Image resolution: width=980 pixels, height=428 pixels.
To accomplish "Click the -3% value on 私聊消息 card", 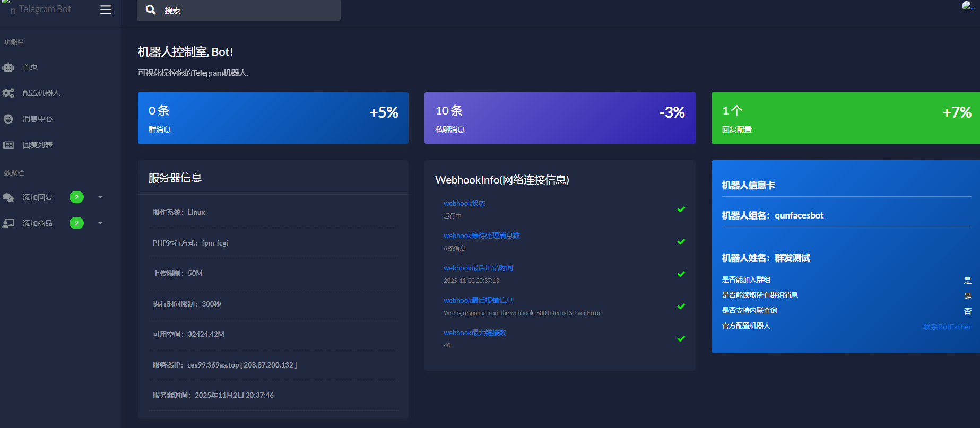I will (672, 112).
